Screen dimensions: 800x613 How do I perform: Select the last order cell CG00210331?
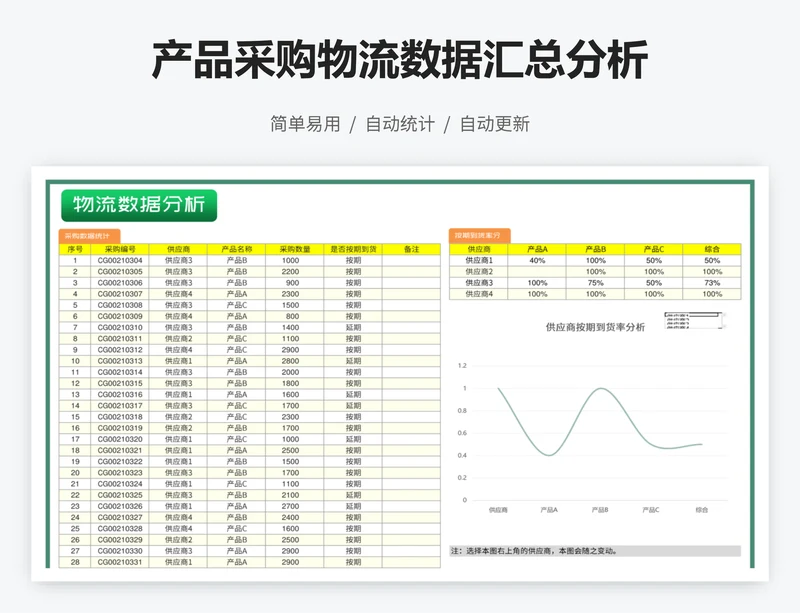(119, 562)
